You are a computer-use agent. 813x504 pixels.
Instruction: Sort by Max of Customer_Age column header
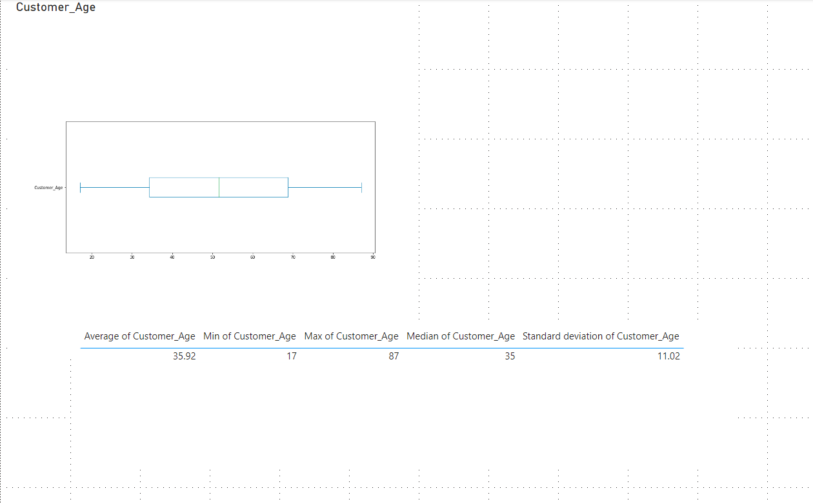pyautogui.click(x=352, y=336)
